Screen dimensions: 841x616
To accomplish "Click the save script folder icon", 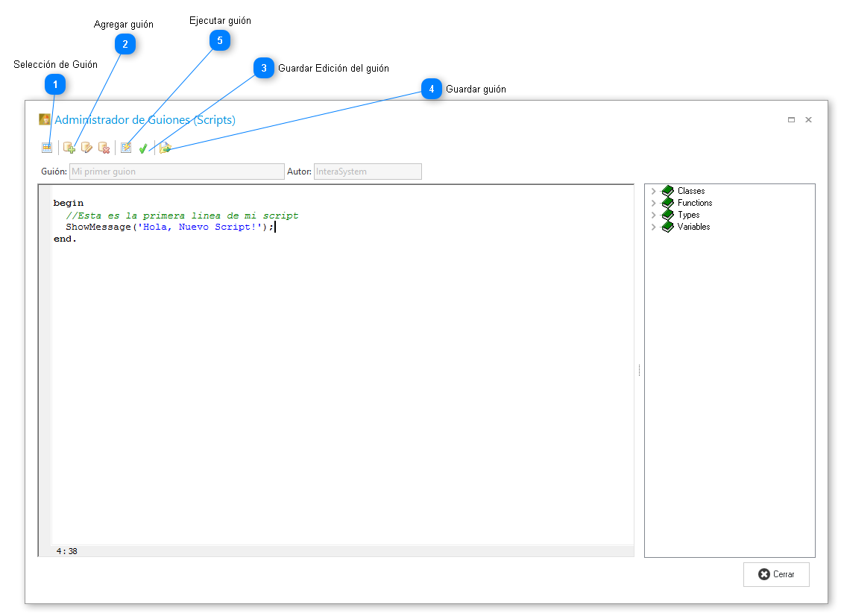I will pyautogui.click(x=165, y=148).
